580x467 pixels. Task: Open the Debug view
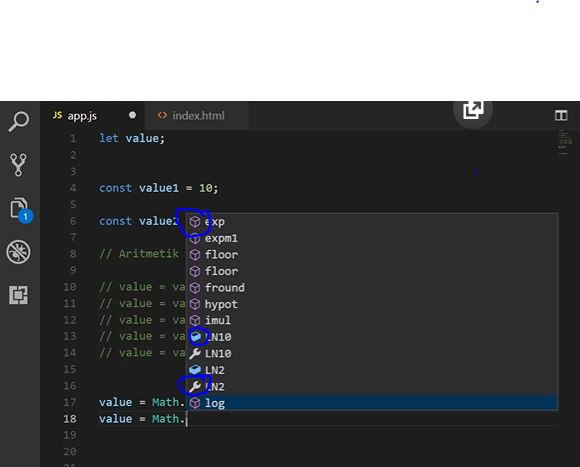click(x=18, y=252)
